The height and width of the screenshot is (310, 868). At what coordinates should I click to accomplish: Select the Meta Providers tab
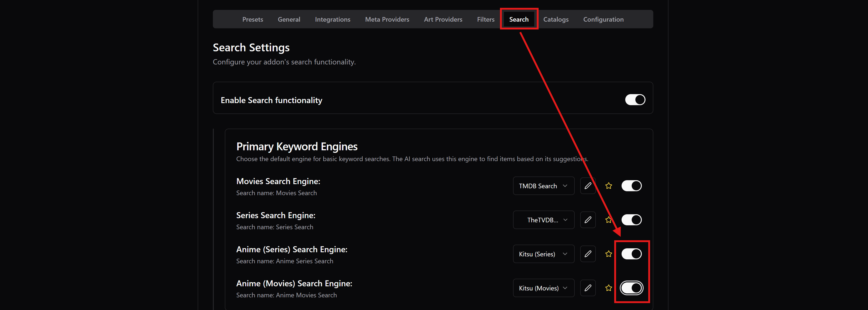387,20
